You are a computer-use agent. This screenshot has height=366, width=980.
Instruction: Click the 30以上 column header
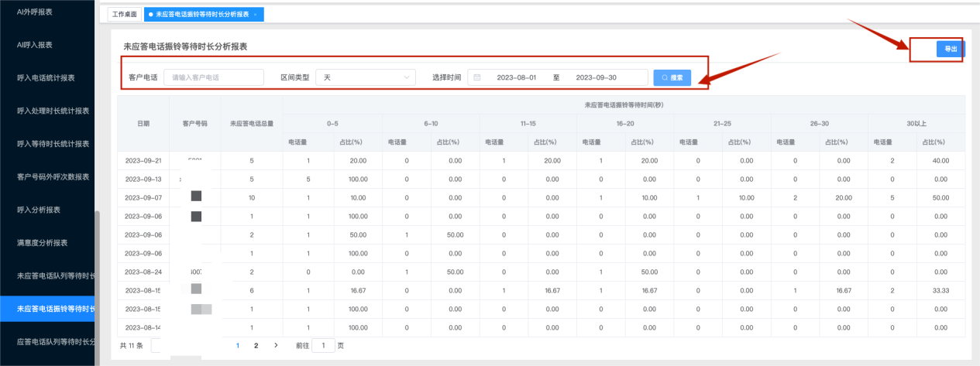tap(917, 123)
